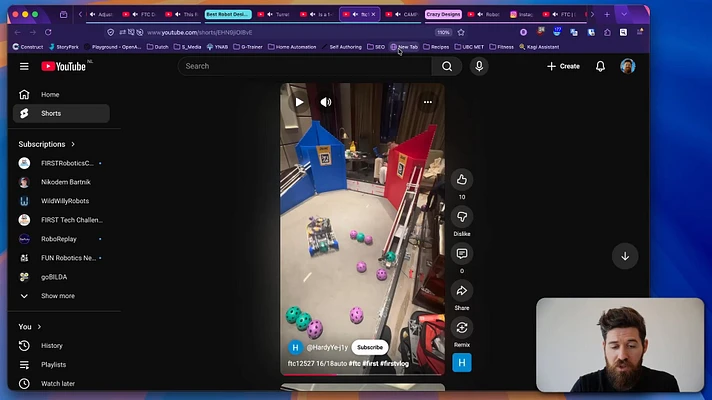Open the comments on this Short
Image resolution: width=712 pixels, height=400 pixels.
tap(462, 254)
